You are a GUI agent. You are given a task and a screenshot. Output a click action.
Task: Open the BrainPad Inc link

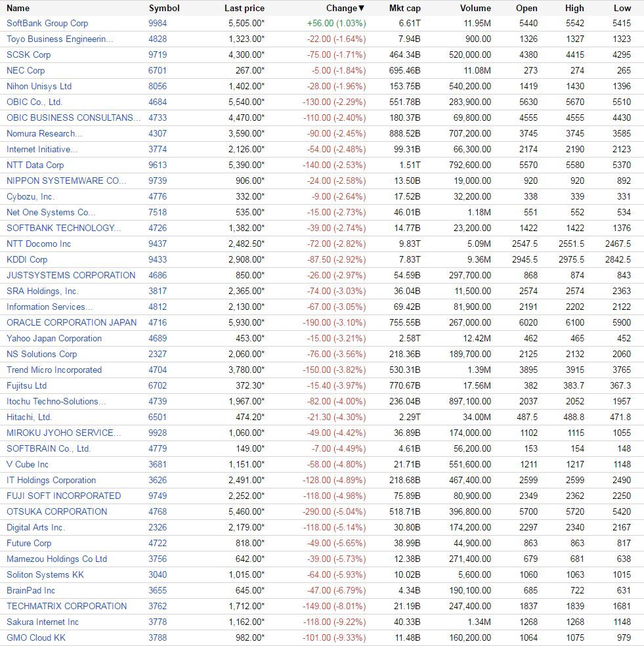tap(30, 590)
